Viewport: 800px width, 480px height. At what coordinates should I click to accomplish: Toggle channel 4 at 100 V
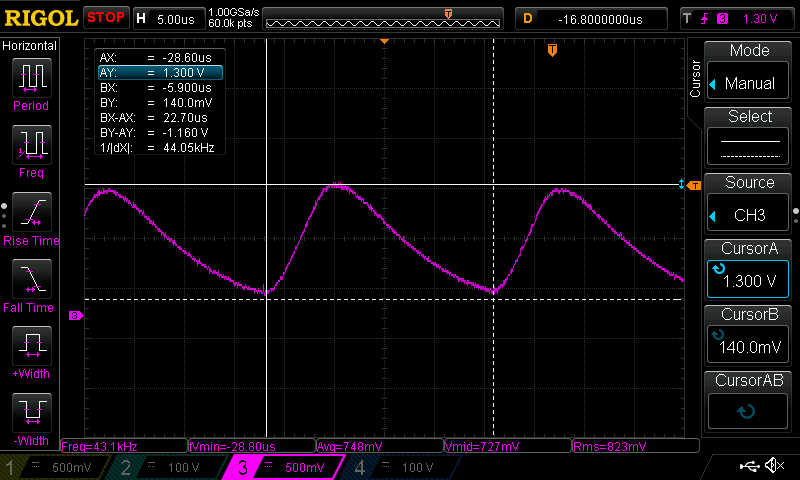click(x=403, y=467)
